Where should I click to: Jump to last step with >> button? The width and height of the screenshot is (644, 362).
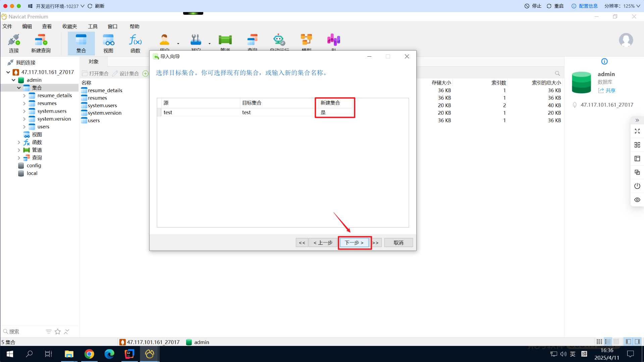pyautogui.click(x=376, y=243)
